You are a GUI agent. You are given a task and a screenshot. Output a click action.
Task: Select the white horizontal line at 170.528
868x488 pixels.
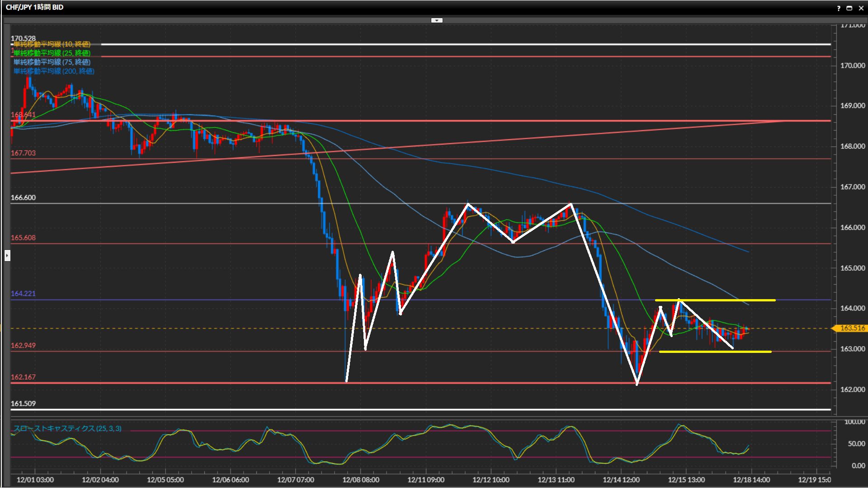pyautogui.click(x=452, y=44)
